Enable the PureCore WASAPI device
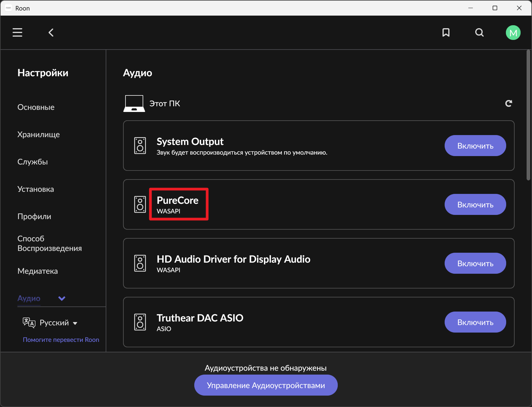This screenshot has height=407, width=532. coord(475,204)
